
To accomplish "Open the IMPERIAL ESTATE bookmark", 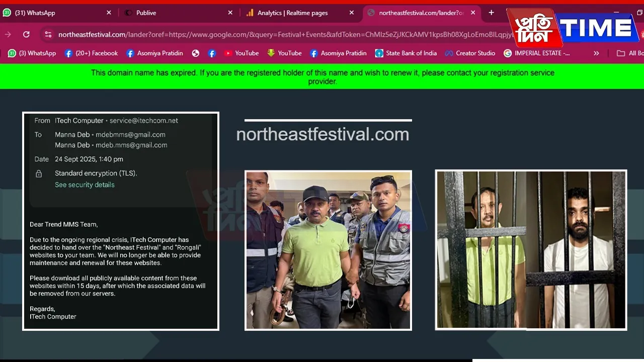I will click(536, 53).
